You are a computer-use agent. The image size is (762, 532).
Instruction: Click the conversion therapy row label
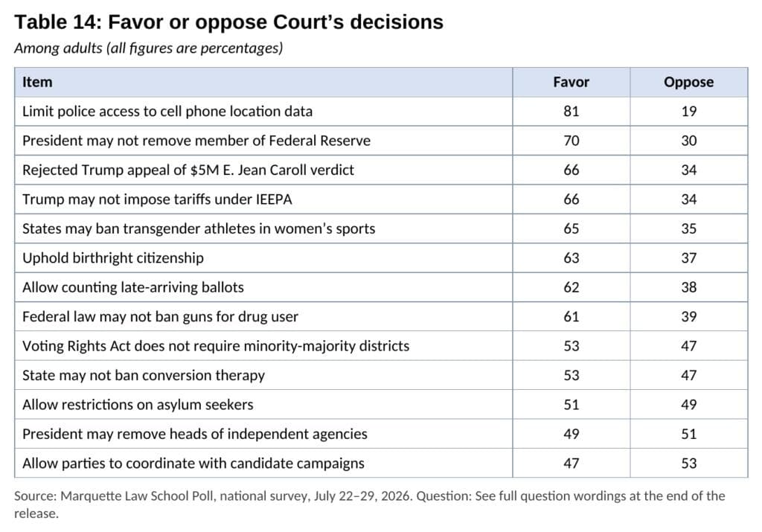tap(144, 376)
